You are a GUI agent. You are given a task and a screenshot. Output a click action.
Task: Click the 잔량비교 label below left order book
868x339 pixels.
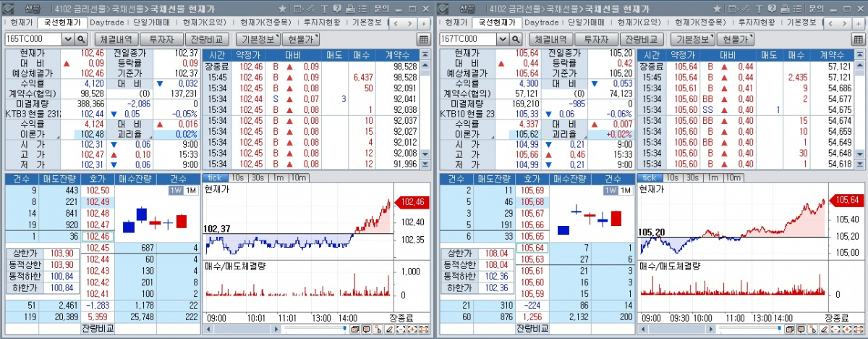tap(98, 329)
